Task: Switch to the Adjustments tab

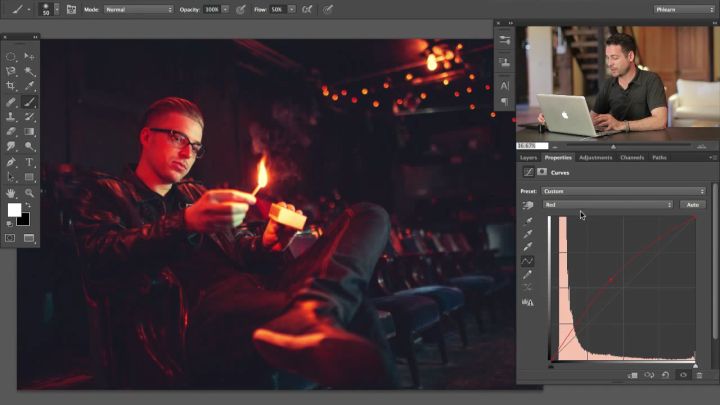Action: [596, 158]
